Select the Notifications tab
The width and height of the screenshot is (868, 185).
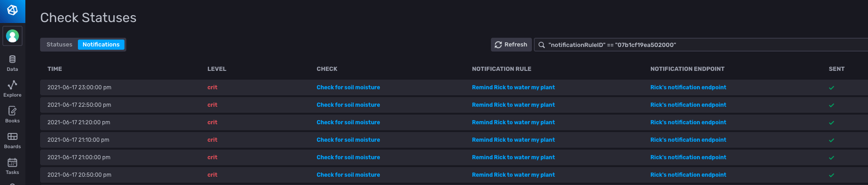click(101, 45)
